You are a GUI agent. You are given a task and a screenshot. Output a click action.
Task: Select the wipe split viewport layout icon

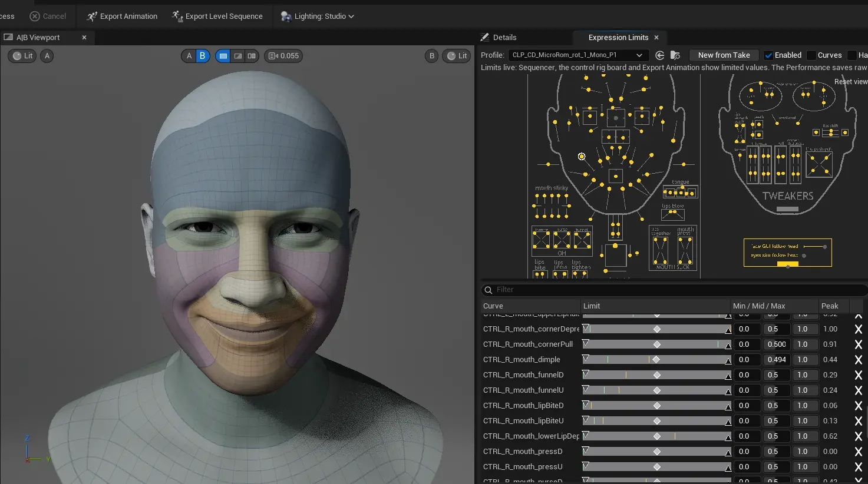[237, 56]
